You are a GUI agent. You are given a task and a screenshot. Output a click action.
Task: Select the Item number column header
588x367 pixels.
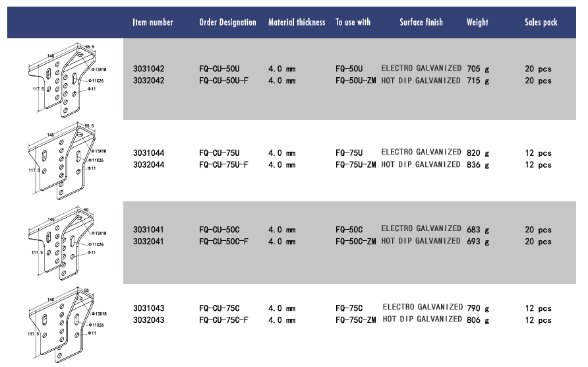pyautogui.click(x=153, y=22)
